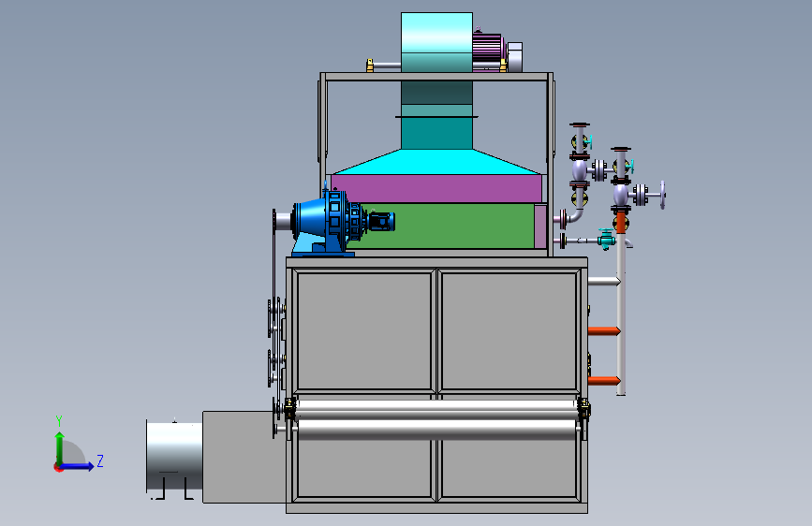Click the Y axis label

point(59,421)
